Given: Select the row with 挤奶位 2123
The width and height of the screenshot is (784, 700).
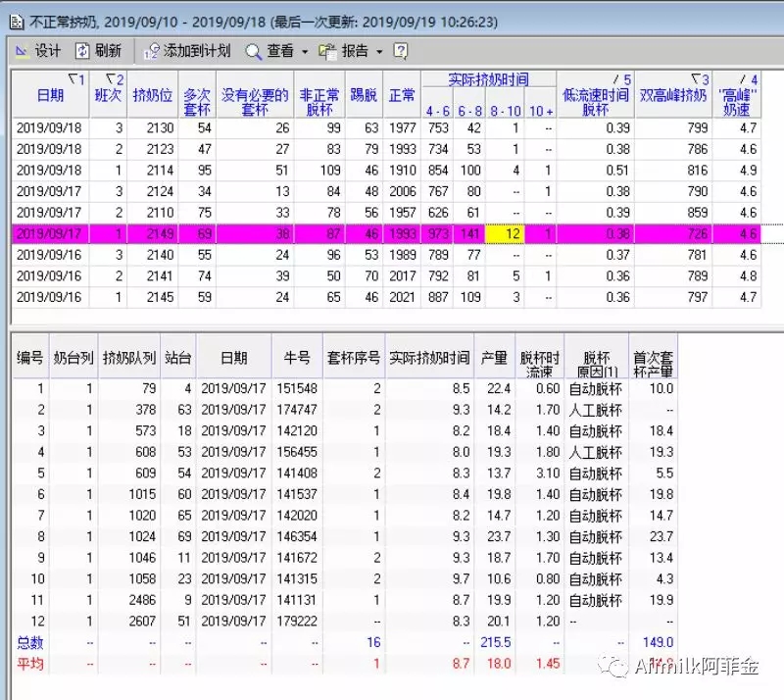Looking at the screenshot, I should click(x=386, y=149).
